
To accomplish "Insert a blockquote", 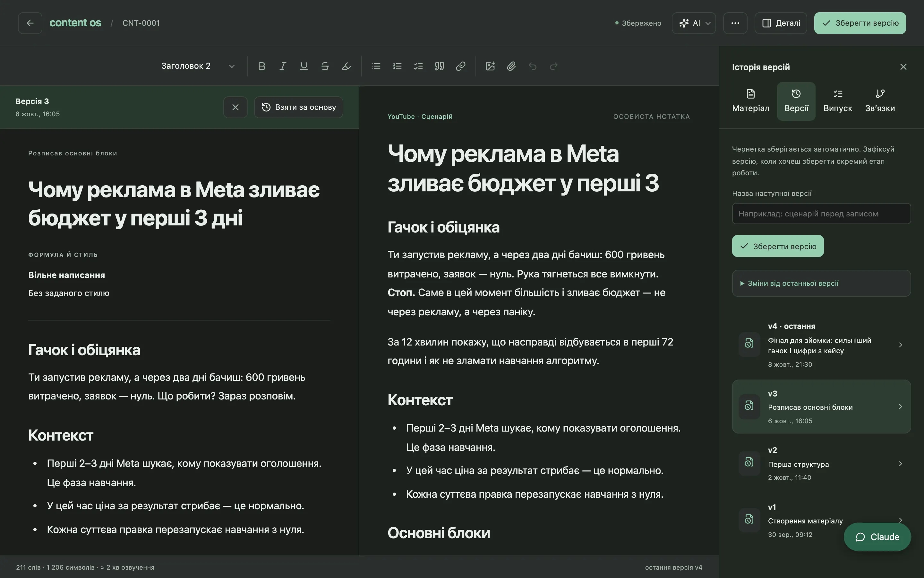I will (x=440, y=66).
